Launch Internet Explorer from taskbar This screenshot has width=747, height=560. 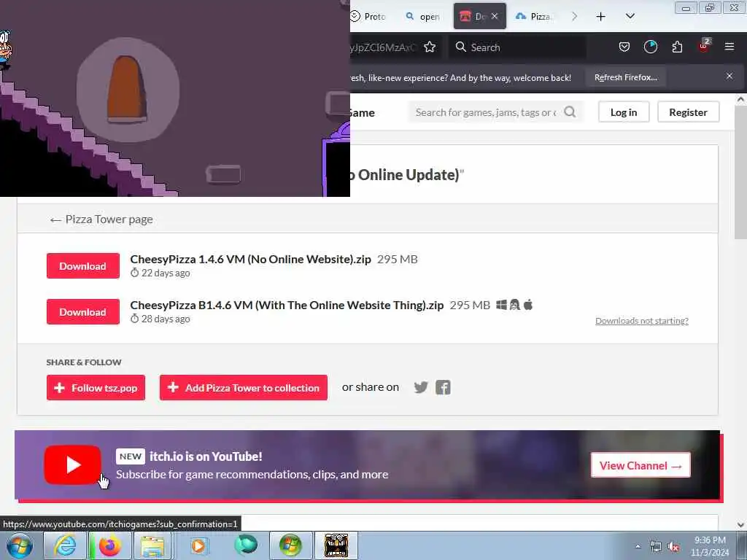tap(65, 545)
